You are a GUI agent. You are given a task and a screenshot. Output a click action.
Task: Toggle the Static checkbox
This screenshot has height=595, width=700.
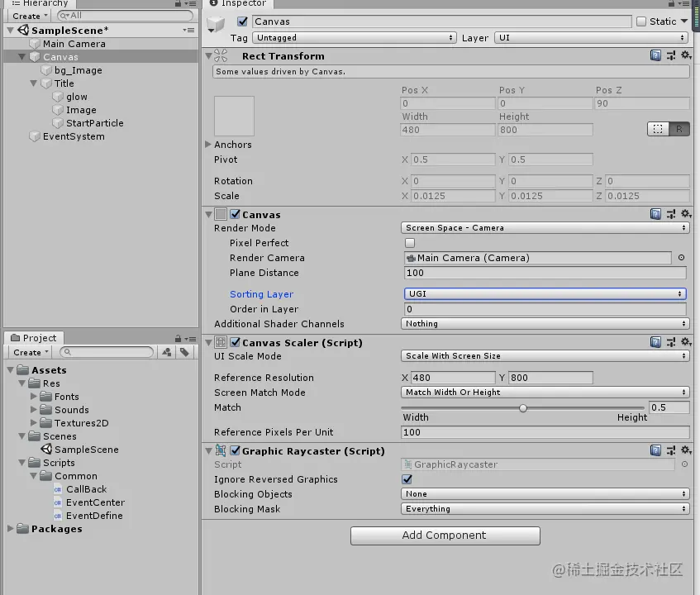(x=641, y=21)
